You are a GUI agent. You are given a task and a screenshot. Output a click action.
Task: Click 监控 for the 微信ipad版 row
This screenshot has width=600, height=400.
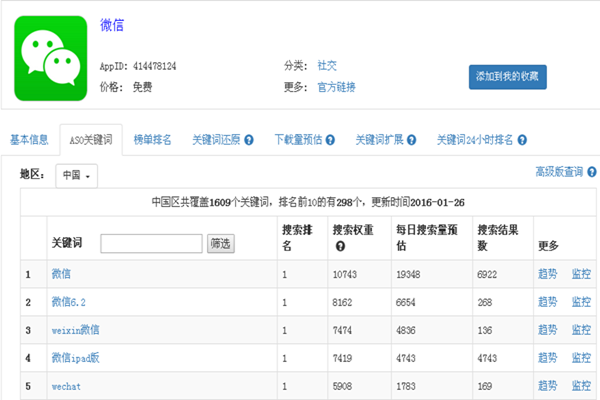581,358
